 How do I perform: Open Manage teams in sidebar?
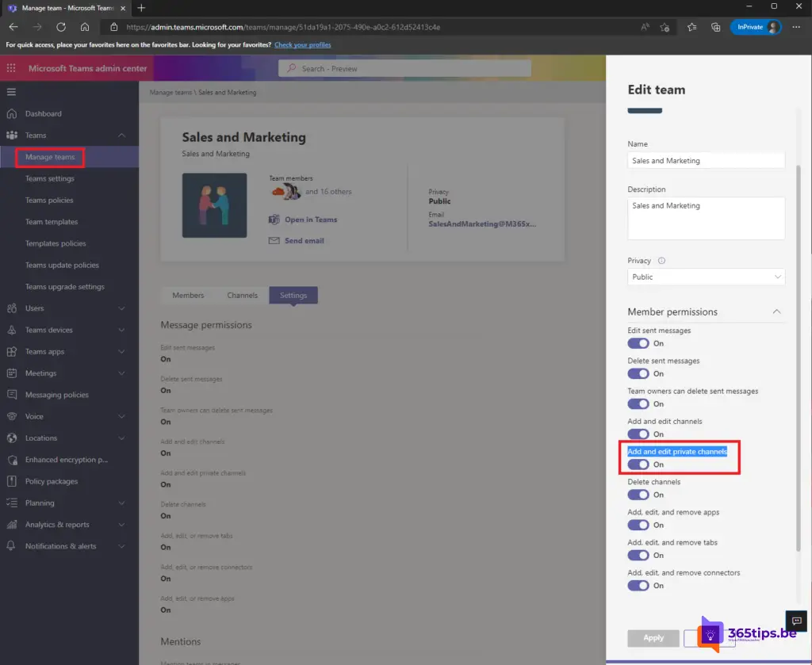[50, 157]
